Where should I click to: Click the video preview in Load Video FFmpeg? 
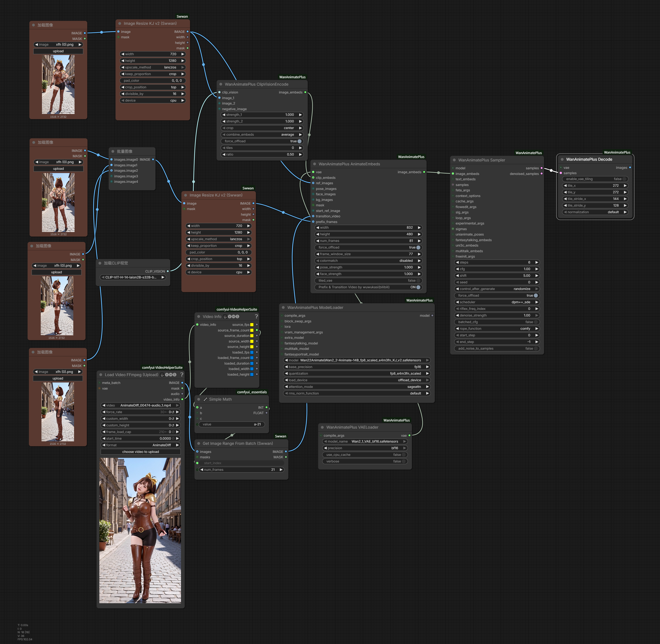(x=140, y=530)
